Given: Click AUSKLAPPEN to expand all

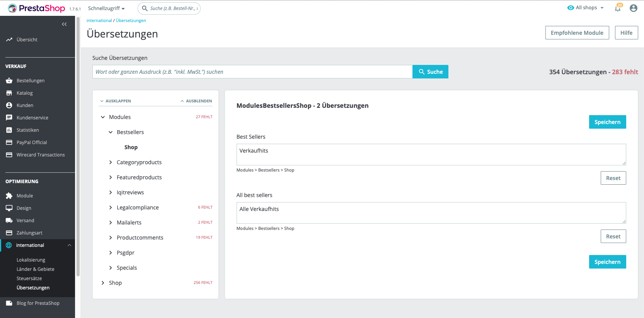Looking at the screenshot, I should [116, 101].
